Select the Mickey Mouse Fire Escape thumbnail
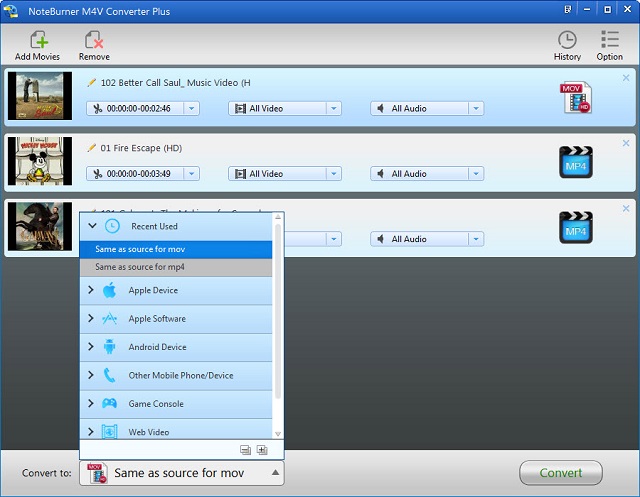 tap(40, 161)
